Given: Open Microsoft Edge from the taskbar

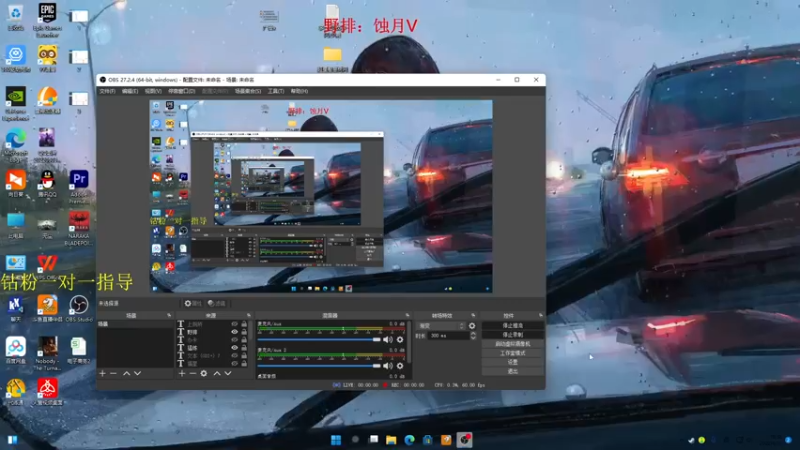Looking at the screenshot, I should click(409, 440).
